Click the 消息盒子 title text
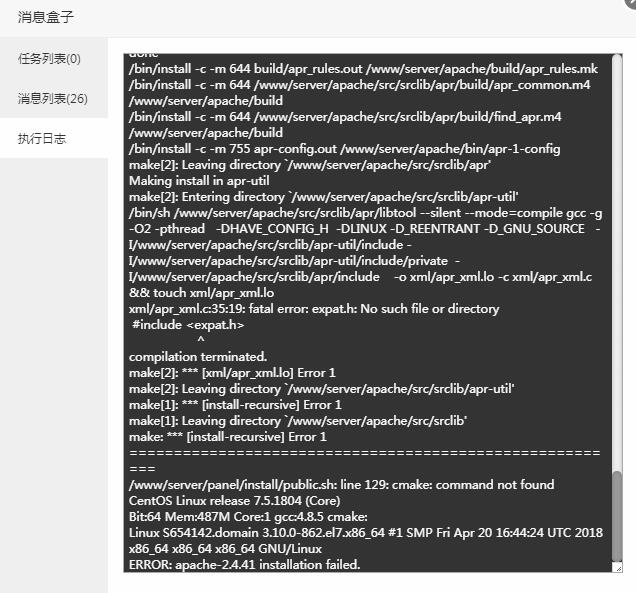Screen dimensions: 636x593 click(45, 17)
